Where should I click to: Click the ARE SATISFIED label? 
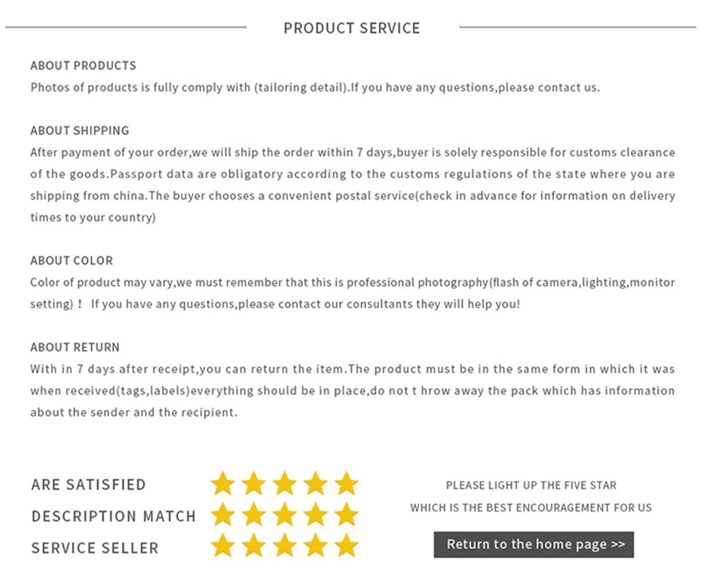[88, 485]
